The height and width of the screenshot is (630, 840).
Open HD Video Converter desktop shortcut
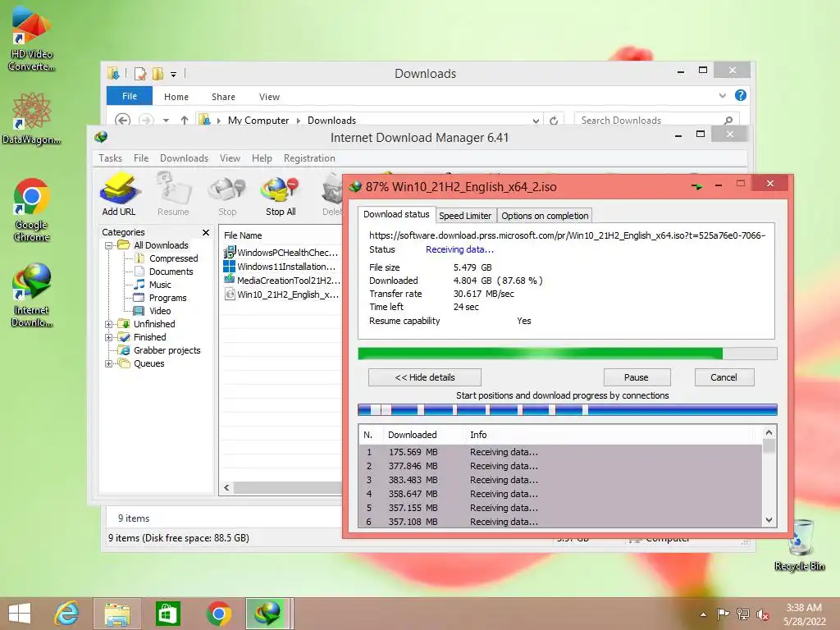(x=32, y=39)
